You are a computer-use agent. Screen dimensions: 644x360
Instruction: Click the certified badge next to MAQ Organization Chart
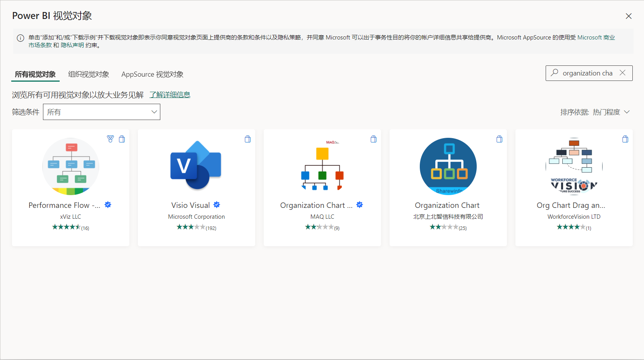pos(360,205)
